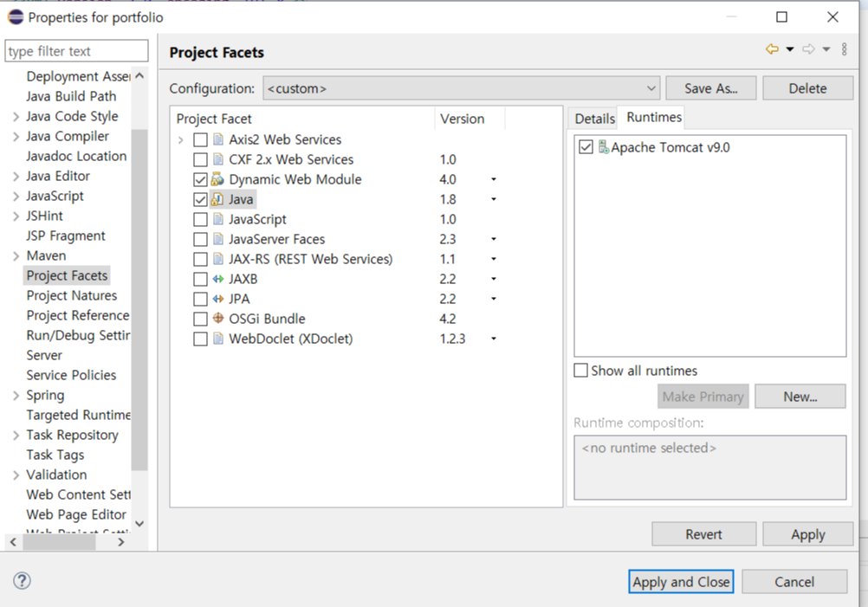Enable the JavaScript facet checkbox
Viewport: 868px width, 607px height.
click(x=200, y=220)
